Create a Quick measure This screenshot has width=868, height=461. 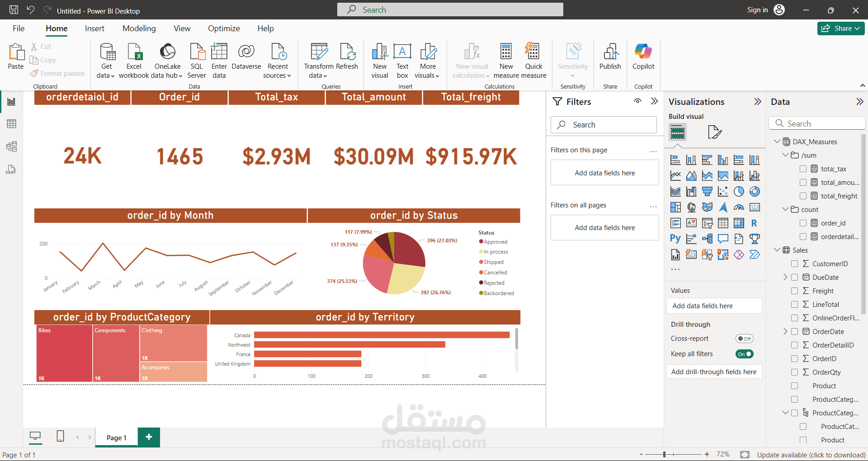coord(533,61)
